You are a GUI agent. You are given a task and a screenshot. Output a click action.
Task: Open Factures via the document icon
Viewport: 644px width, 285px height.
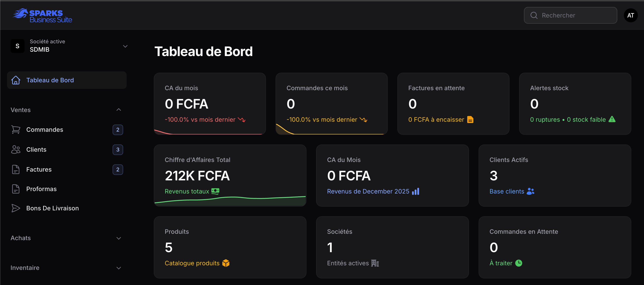point(16,169)
